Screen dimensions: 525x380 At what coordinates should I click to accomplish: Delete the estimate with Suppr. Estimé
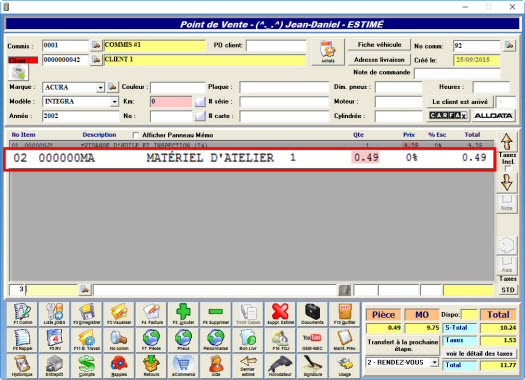280,314
